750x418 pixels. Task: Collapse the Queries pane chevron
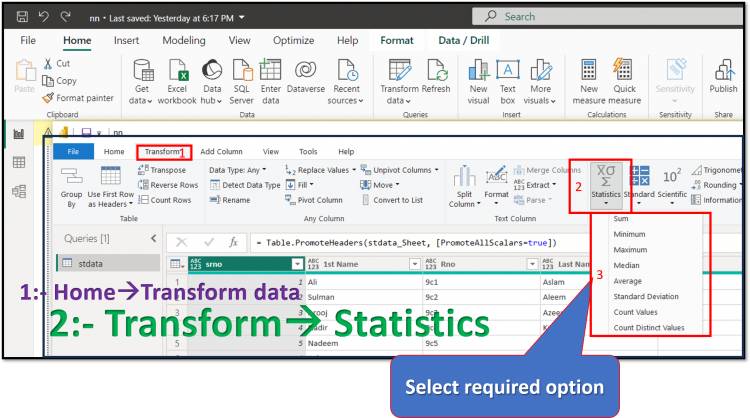[154, 238]
